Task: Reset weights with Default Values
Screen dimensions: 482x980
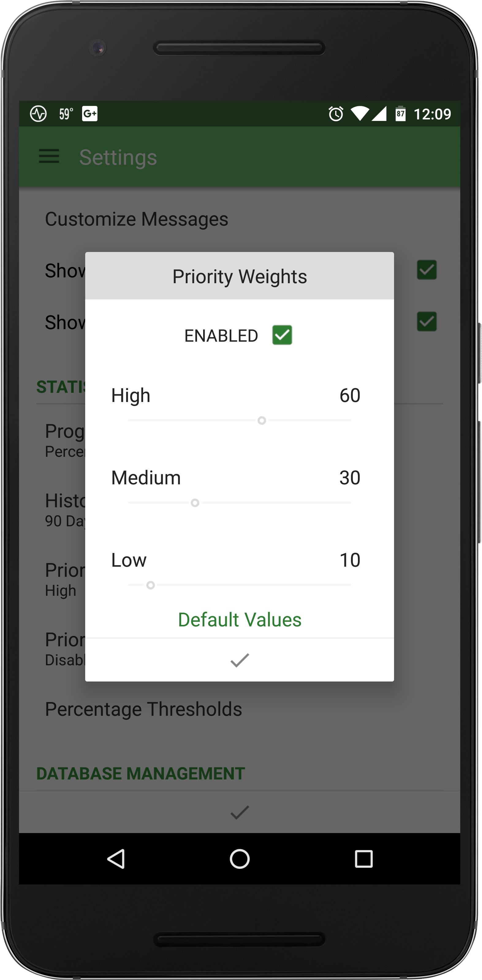Action: 240,620
